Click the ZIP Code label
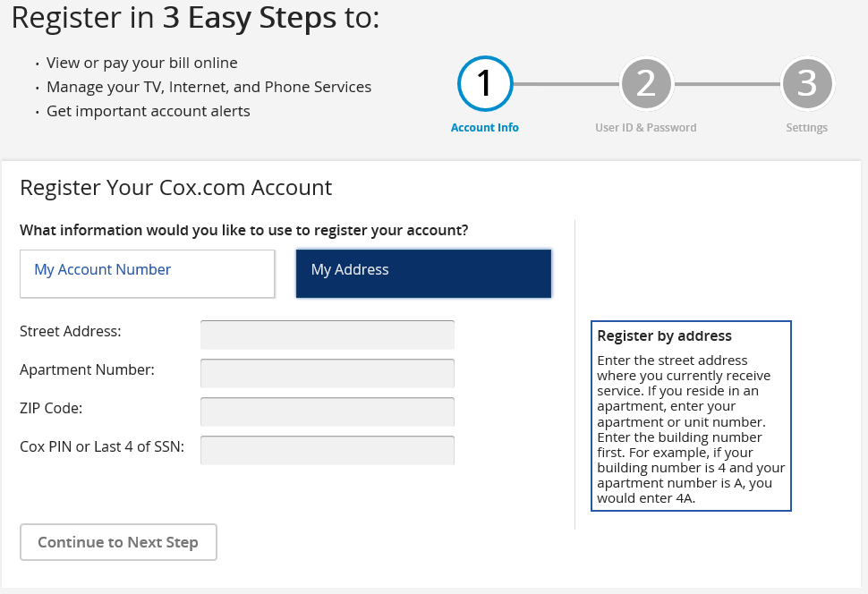This screenshot has height=594, width=868. coord(51,408)
